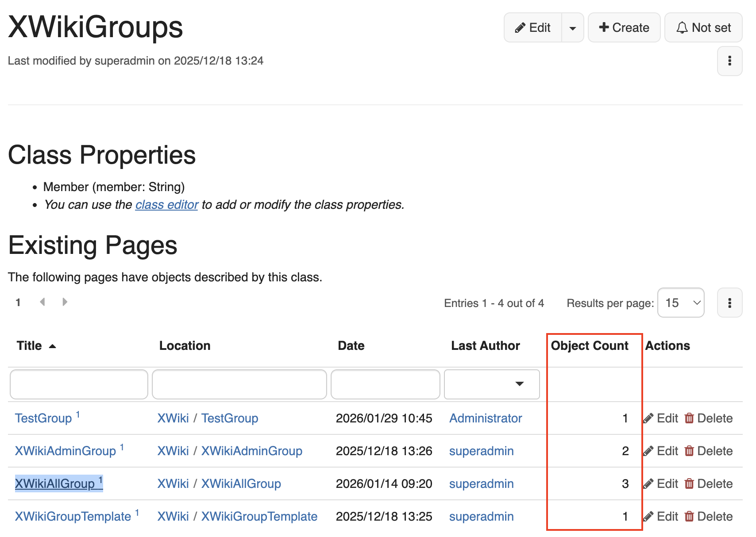This screenshot has height=537, width=756.
Task: Sort the table by Location column
Action: [185, 345]
